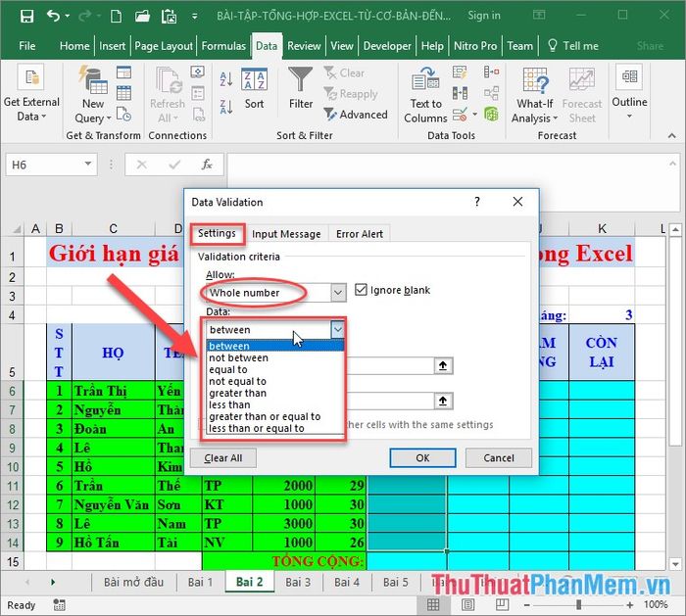Click the Insert Function fx icon
Image resolution: width=686 pixels, height=616 pixels.
[207, 165]
